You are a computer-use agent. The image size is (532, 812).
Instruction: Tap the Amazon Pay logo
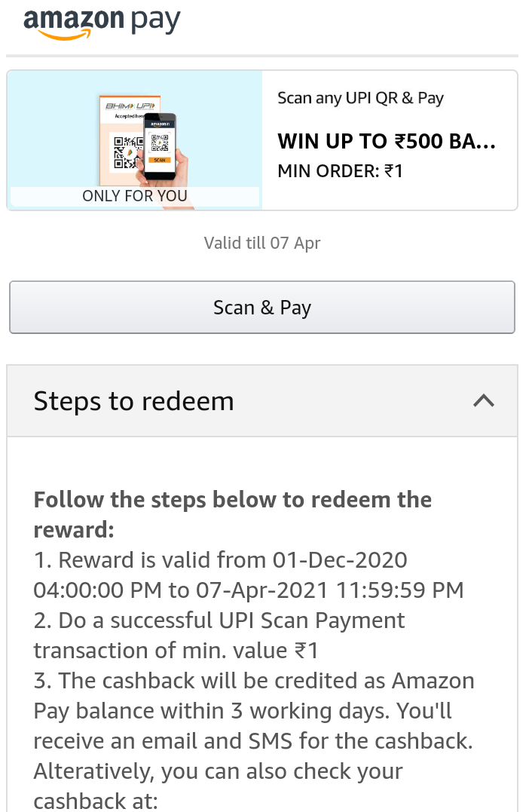click(x=102, y=23)
